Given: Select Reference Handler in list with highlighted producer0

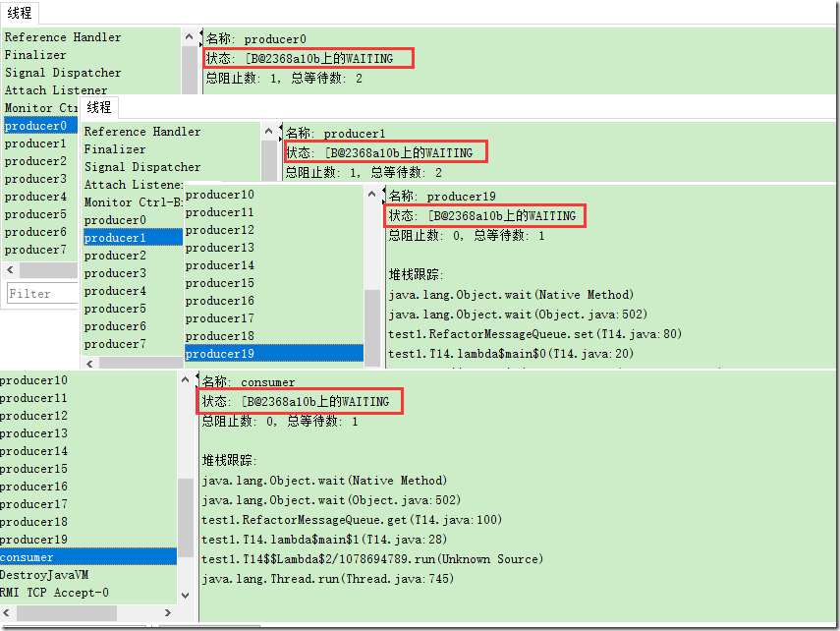Looking at the screenshot, I should point(63,37).
